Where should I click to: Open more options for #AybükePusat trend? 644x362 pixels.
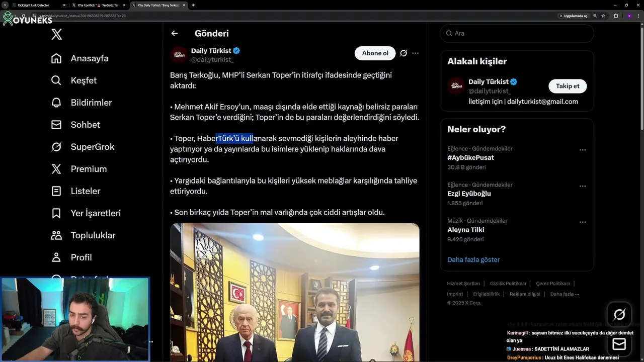pyautogui.click(x=583, y=150)
